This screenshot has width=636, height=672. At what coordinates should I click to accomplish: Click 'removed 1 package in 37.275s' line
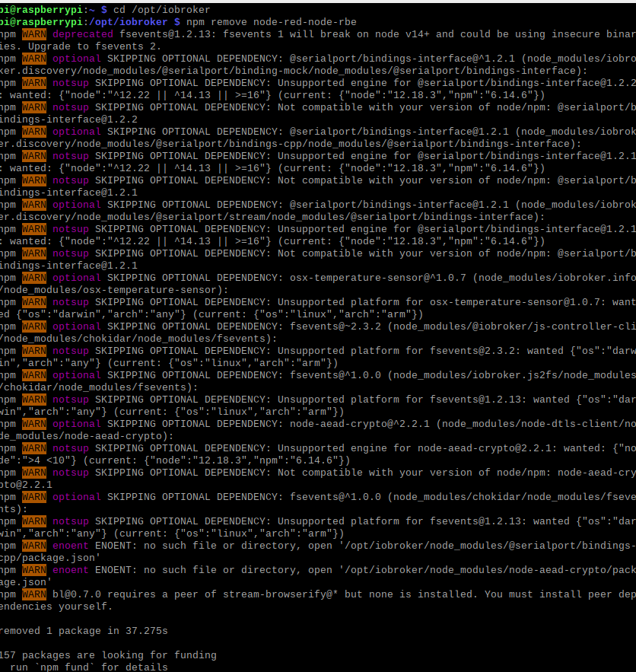coord(84,631)
